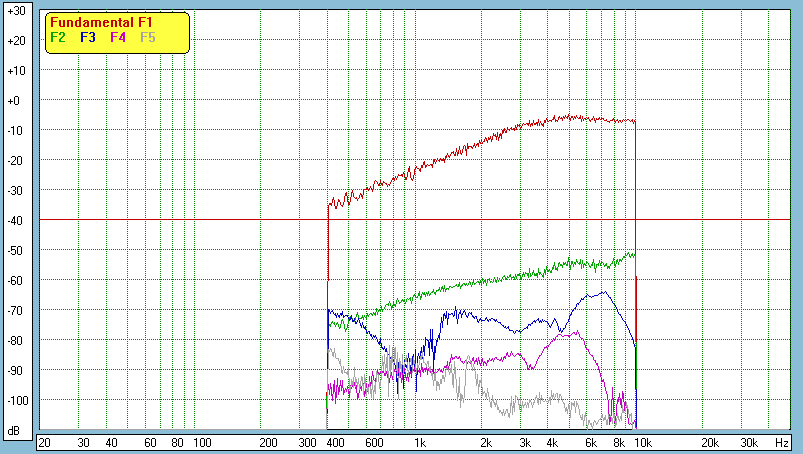Click the green F2 curve near 2k
Screen dimensions: 803x454
point(486,281)
